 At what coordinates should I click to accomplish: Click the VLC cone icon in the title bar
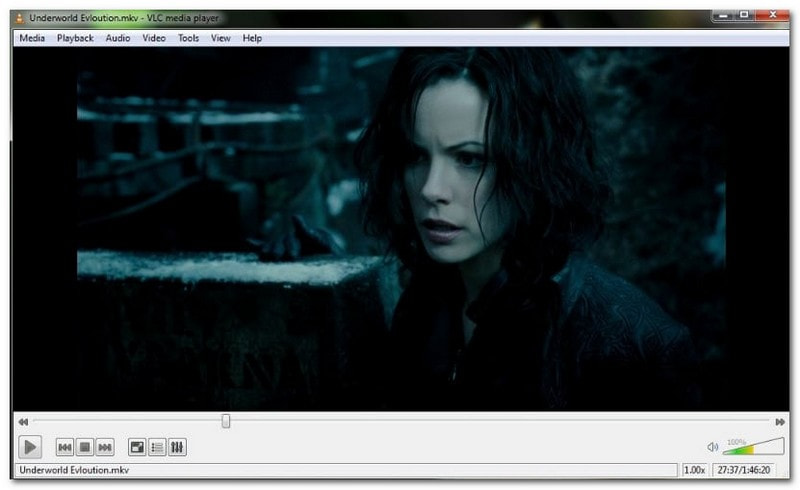tap(19, 18)
